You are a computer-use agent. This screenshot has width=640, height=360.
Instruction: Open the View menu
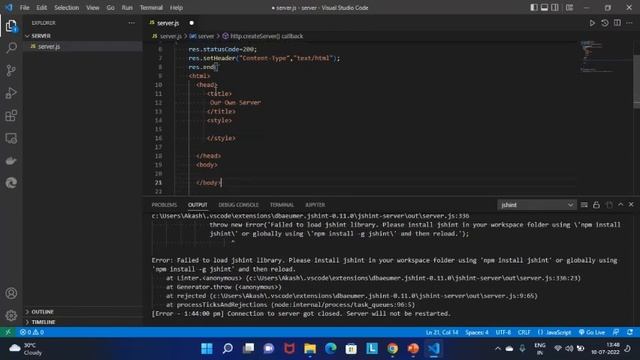pos(93,8)
